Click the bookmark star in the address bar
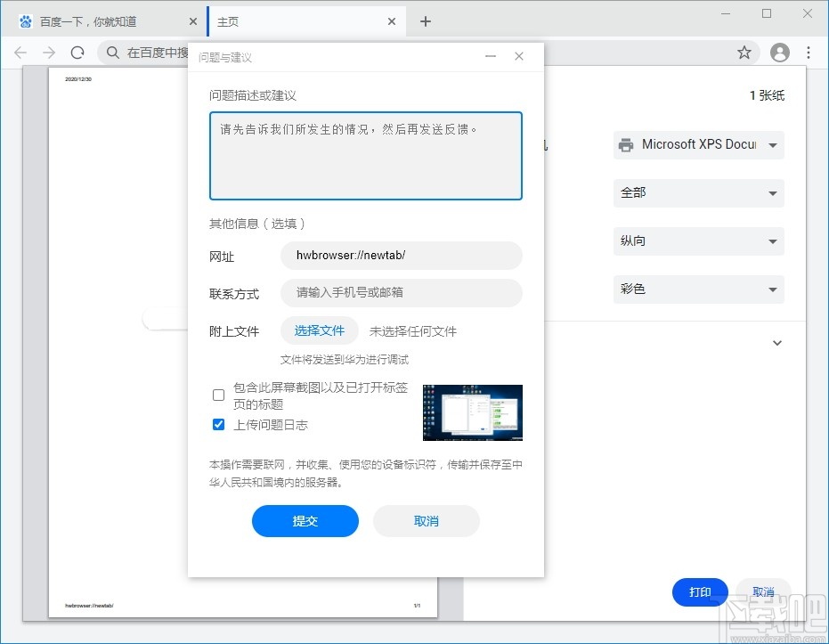This screenshot has height=644, width=829. coord(744,53)
